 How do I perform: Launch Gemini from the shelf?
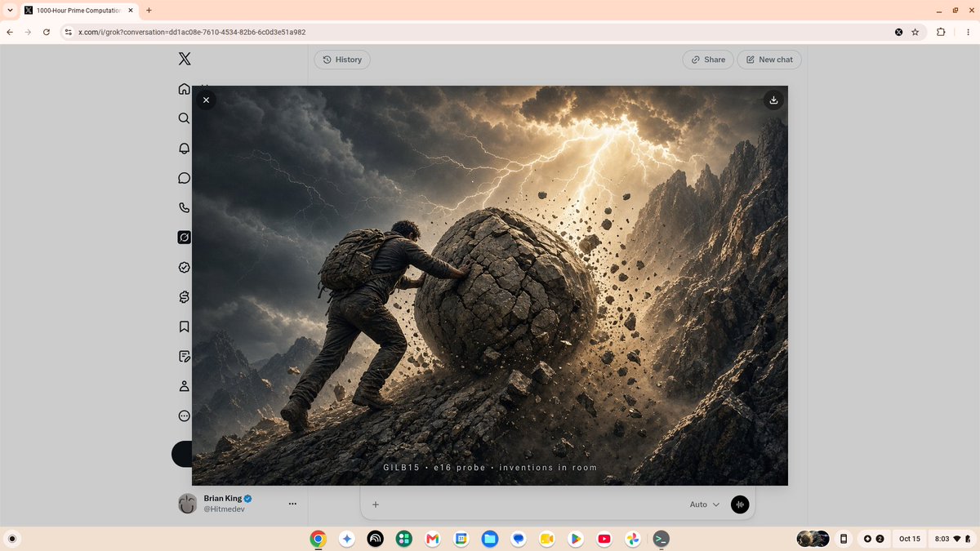point(347,539)
